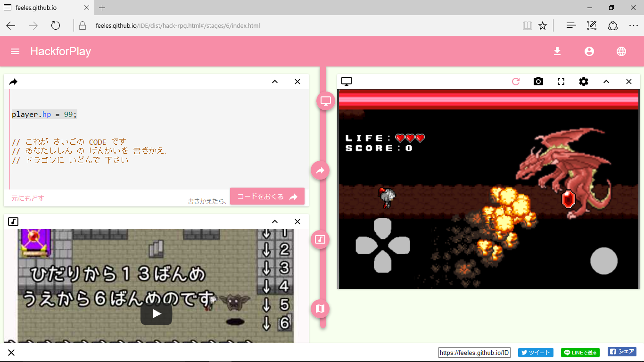Click the knight player character
The image size is (644, 362).
pyautogui.click(x=387, y=197)
